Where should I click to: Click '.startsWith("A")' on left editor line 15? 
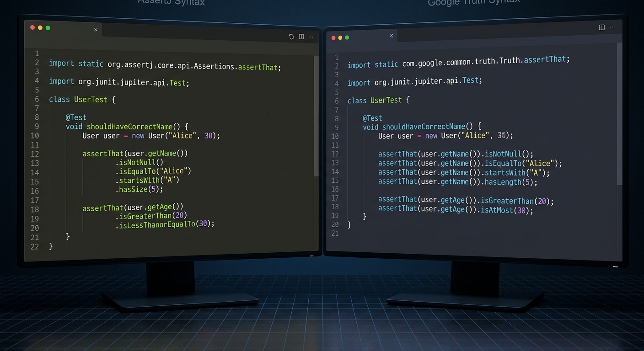(x=147, y=180)
